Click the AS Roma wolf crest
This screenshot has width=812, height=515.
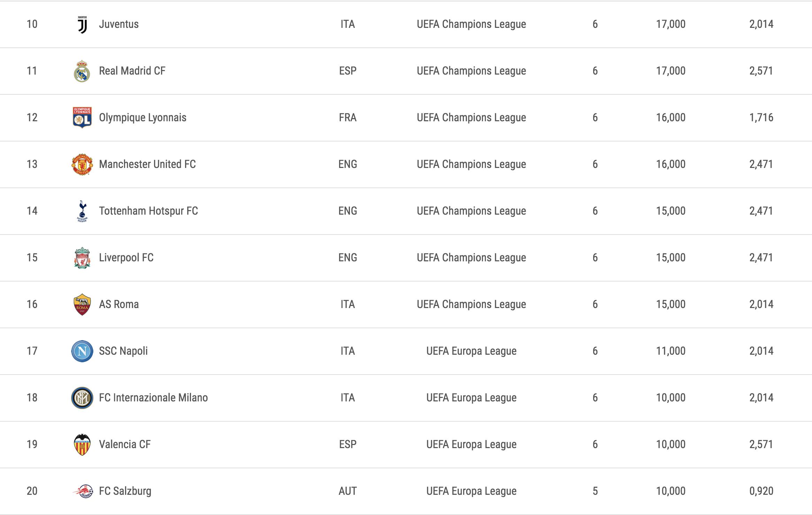tap(82, 305)
